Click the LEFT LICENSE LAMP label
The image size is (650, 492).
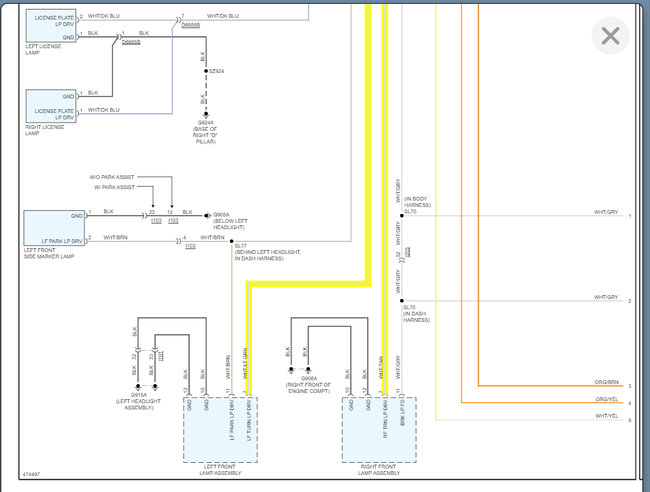(43, 49)
